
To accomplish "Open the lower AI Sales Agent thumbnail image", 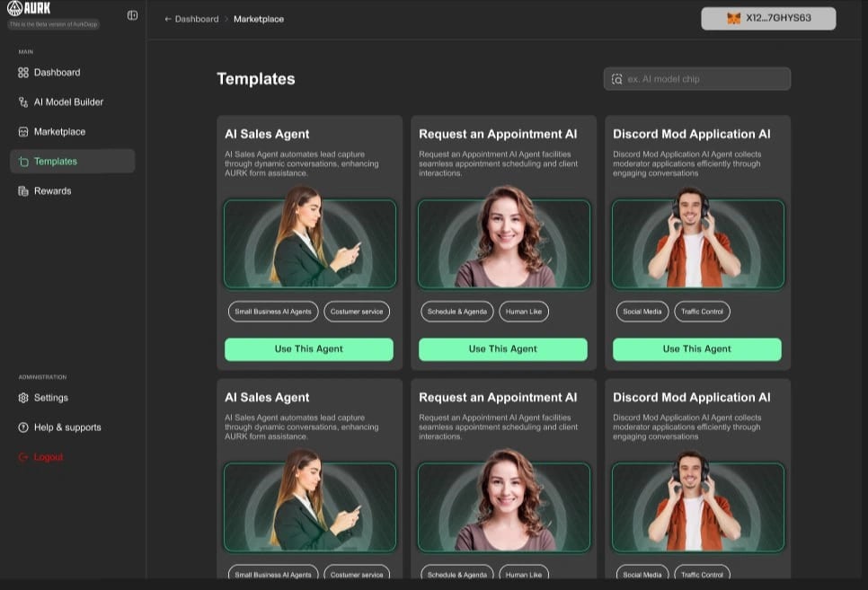I will 310,501.
